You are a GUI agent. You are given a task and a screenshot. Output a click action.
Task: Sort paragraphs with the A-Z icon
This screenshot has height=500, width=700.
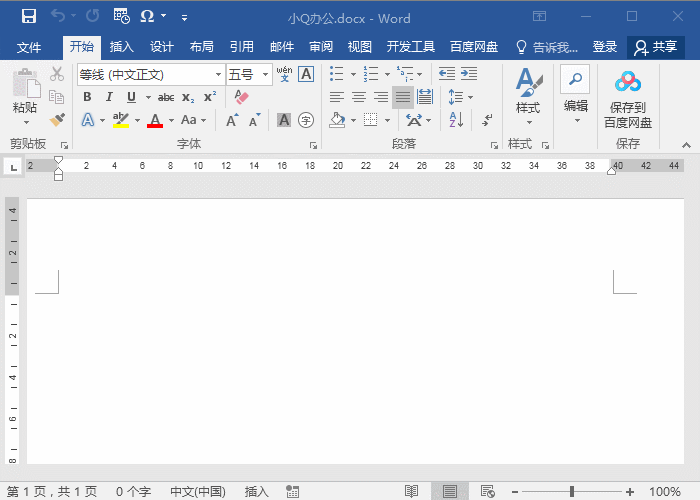click(456, 120)
